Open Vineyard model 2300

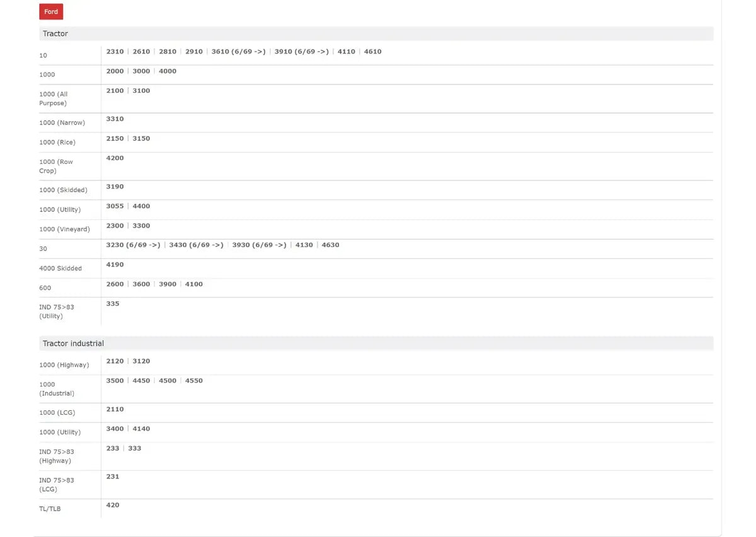click(115, 226)
